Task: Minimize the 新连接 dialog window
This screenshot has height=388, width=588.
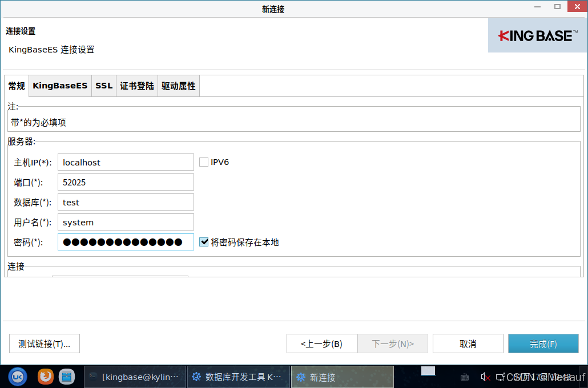Action: click(x=537, y=7)
